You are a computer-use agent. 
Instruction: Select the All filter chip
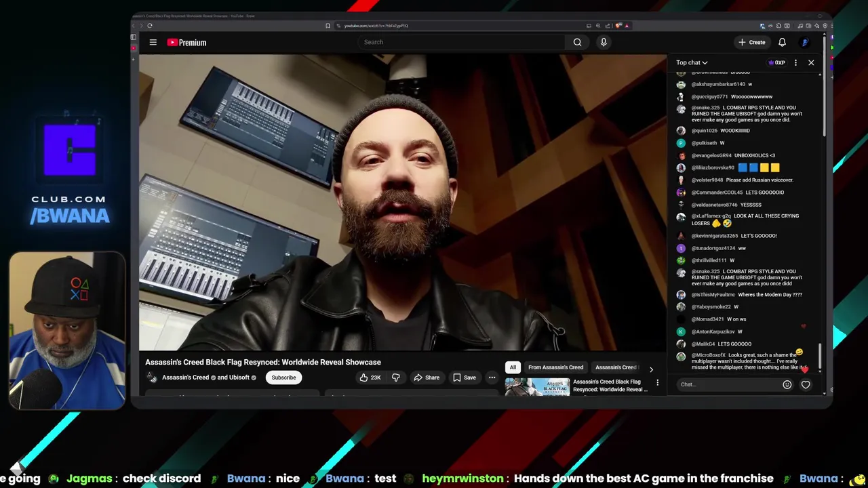pyautogui.click(x=513, y=367)
